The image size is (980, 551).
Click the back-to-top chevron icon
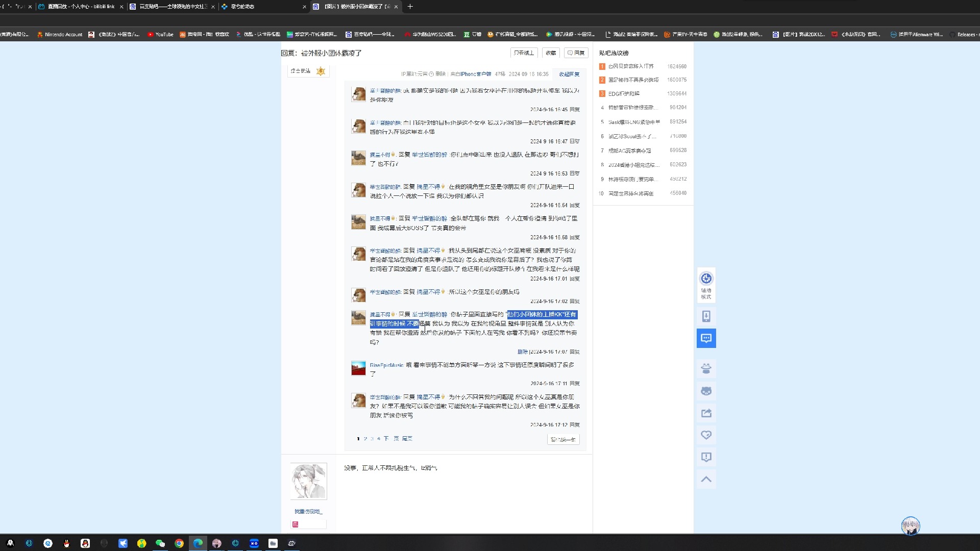[x=706, y=479]
